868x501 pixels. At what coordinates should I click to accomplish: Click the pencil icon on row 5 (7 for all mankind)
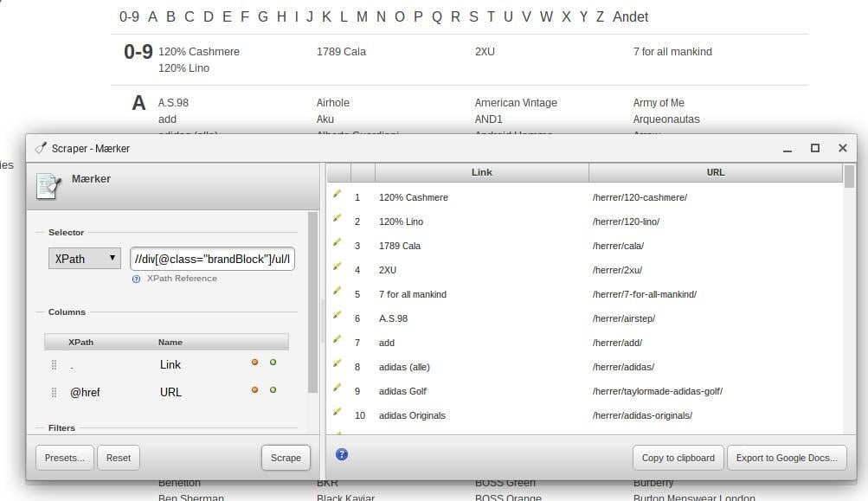(x=338, y=291)
